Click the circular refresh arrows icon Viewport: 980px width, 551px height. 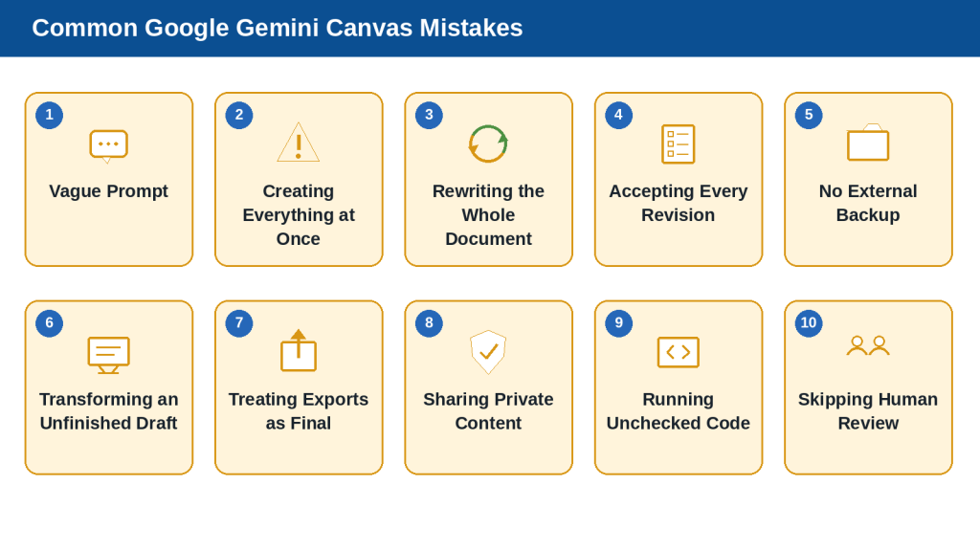coord(488,143)
